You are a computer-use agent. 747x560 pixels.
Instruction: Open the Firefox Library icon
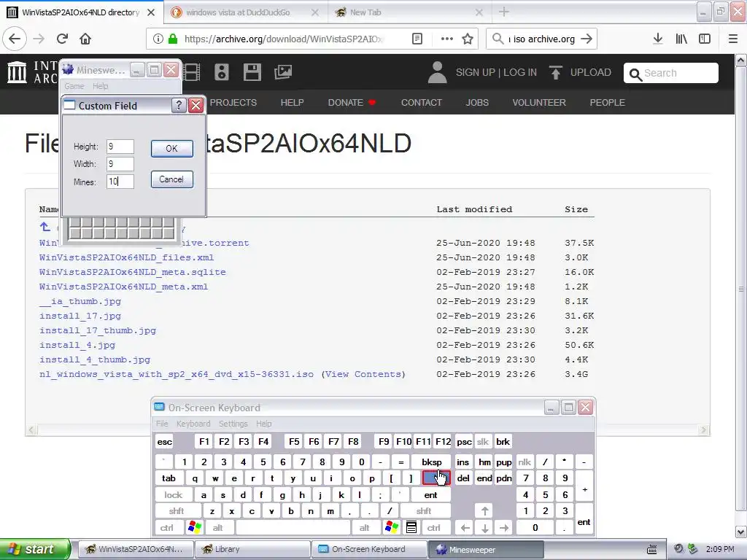(x=681, y=39)
